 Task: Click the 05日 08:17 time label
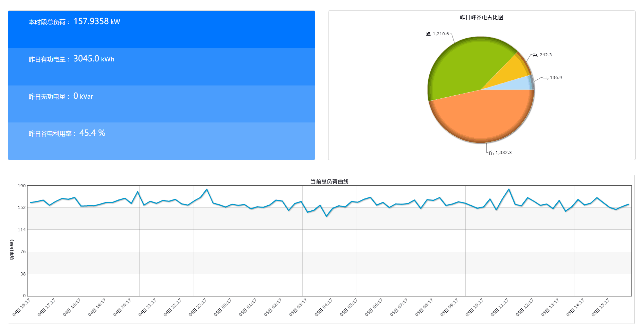424,307
